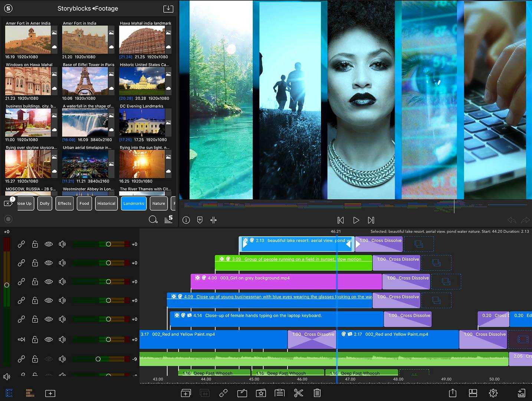Open settings gear
This screenshot has height=401, width=532.
(493, 393)
